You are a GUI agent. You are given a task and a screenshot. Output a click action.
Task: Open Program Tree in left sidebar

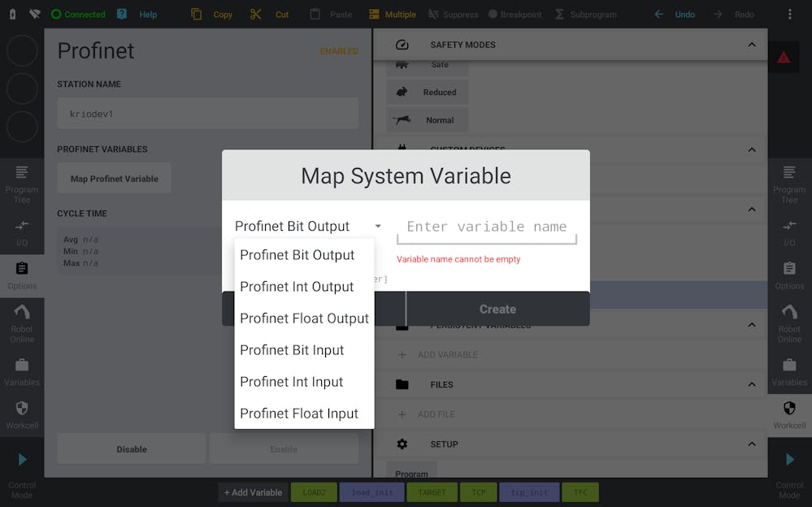pyautogui.click(x=22, y=184)
